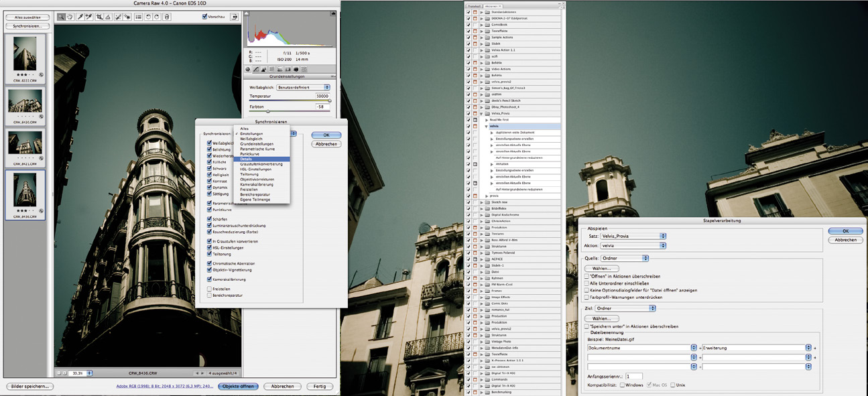Click the Objekte öffnen button

point(238,387)
